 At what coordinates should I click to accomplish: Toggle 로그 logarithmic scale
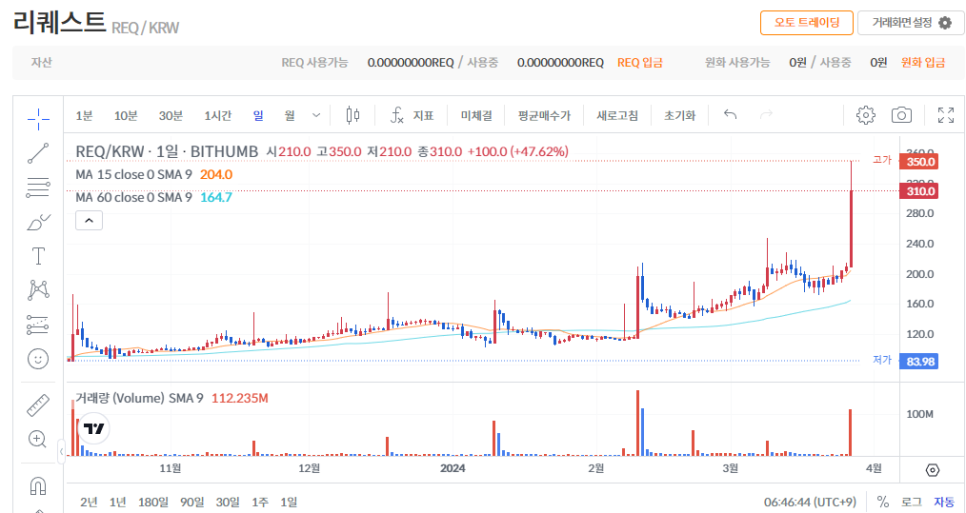[911, 502]
